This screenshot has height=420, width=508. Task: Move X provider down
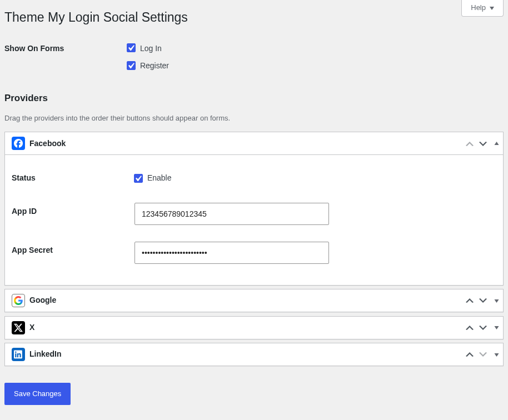click(483, 328)
